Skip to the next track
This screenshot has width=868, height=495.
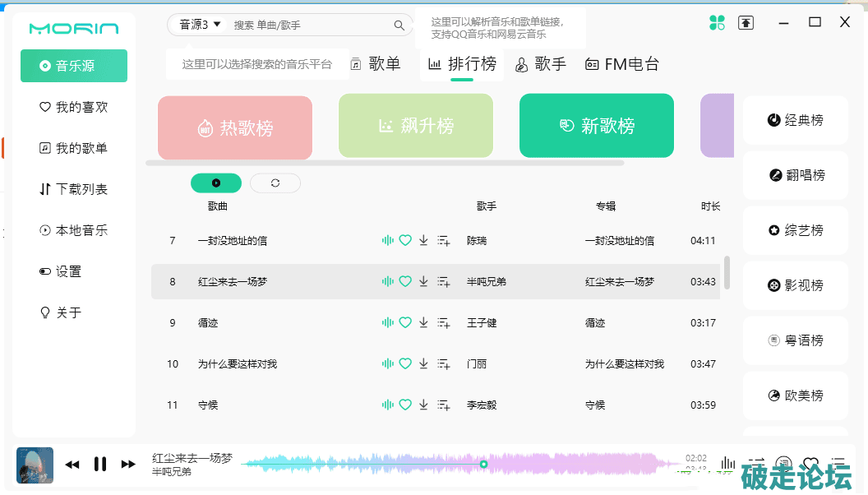128,465
